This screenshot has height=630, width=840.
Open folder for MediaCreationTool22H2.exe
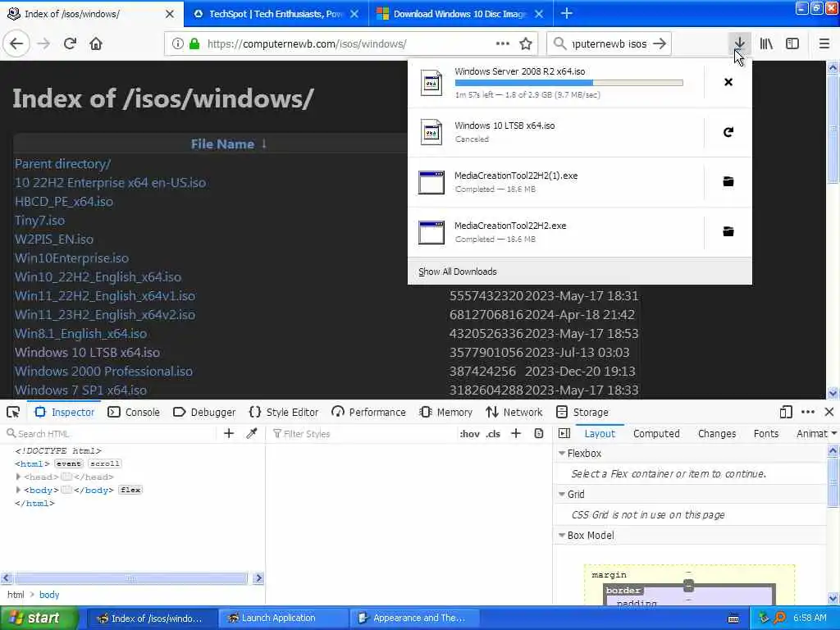click(x=728, y=231)
